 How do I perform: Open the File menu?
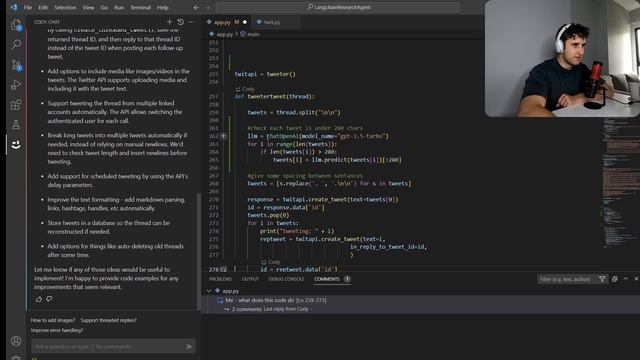[x=28, y=7]
